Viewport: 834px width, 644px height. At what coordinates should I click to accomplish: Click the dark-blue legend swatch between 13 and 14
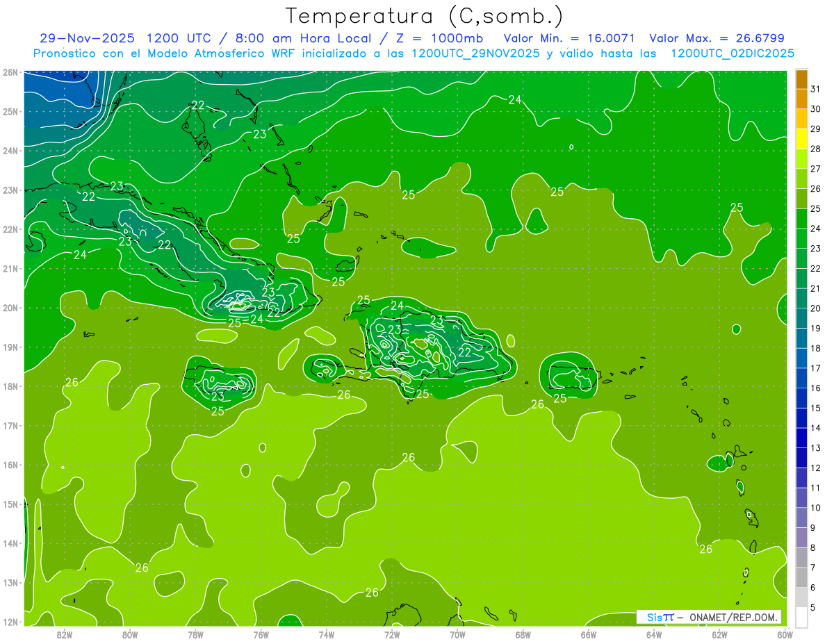tap(801, 438)
